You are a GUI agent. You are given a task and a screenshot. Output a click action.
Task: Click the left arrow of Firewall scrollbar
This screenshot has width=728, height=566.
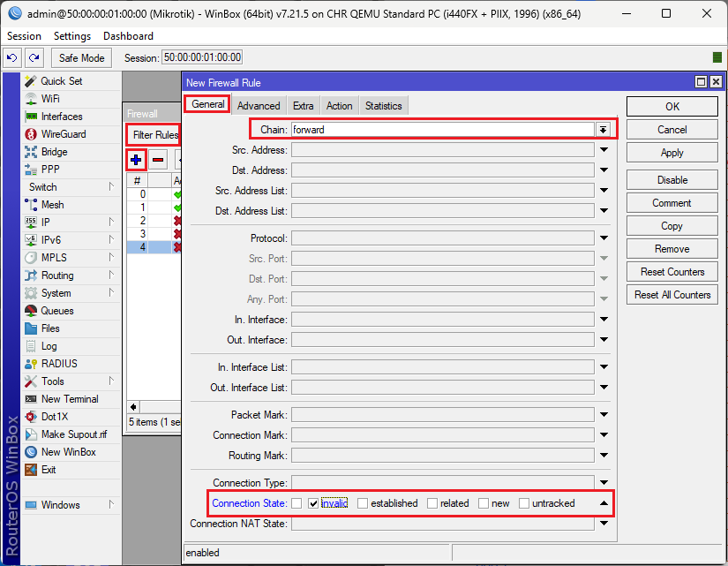(x=133, y=407)
